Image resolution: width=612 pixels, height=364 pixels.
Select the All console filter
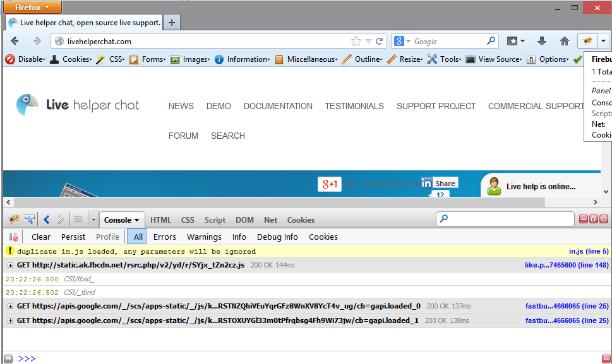coord(138,237)
